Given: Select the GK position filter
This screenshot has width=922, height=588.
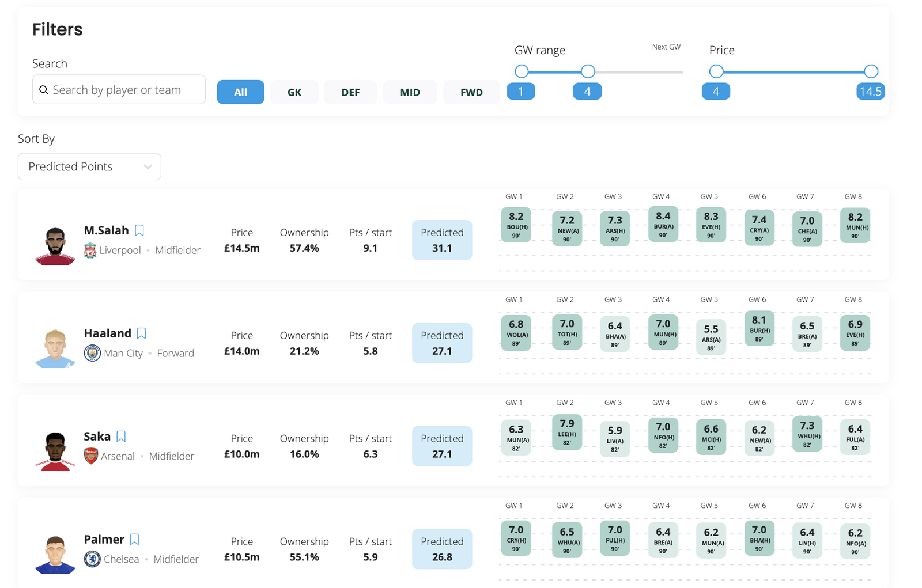Looking at the screenshot, I should (x=294, y=92).
